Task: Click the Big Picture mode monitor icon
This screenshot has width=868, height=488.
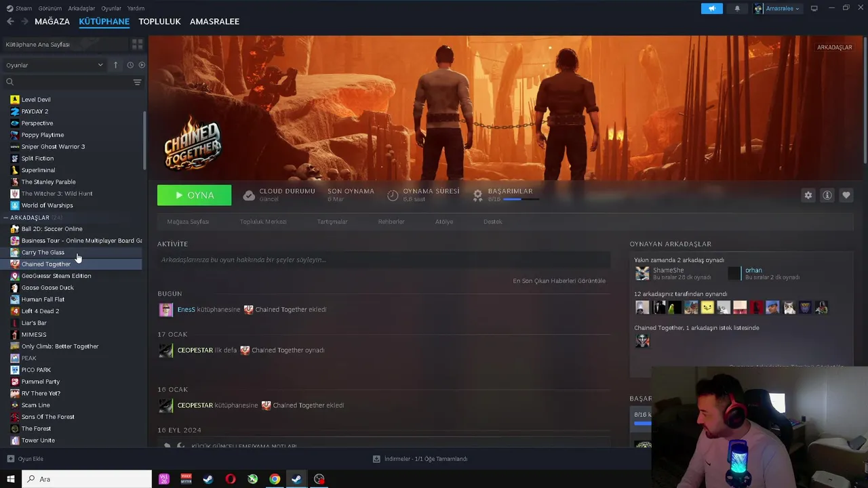Action: coord(814,9)
